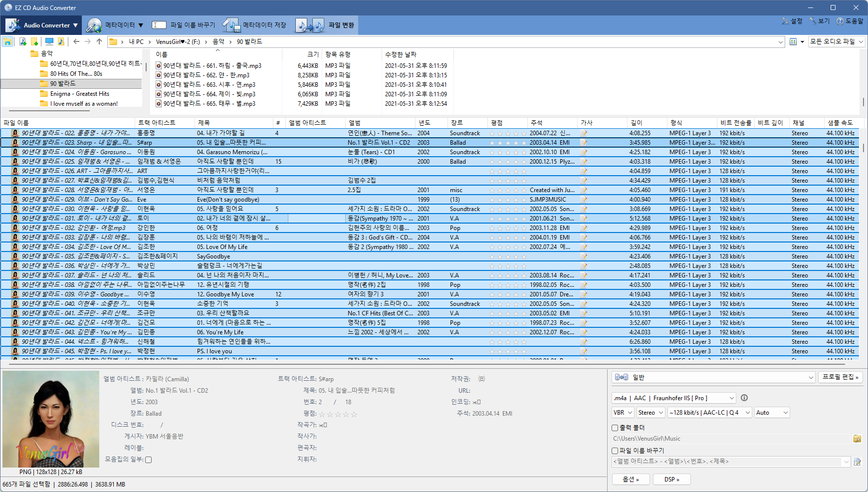868x492 pixels.
Task: Edit the filename template icon
Action: click(858, 462)
